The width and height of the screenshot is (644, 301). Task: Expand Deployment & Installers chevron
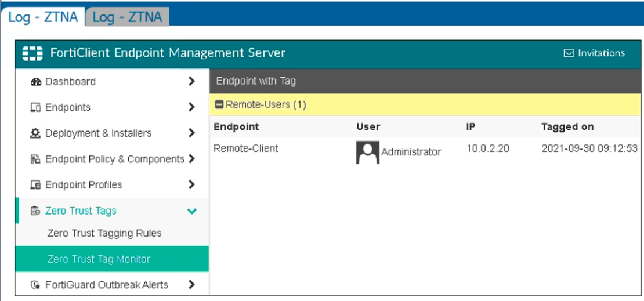192,133
